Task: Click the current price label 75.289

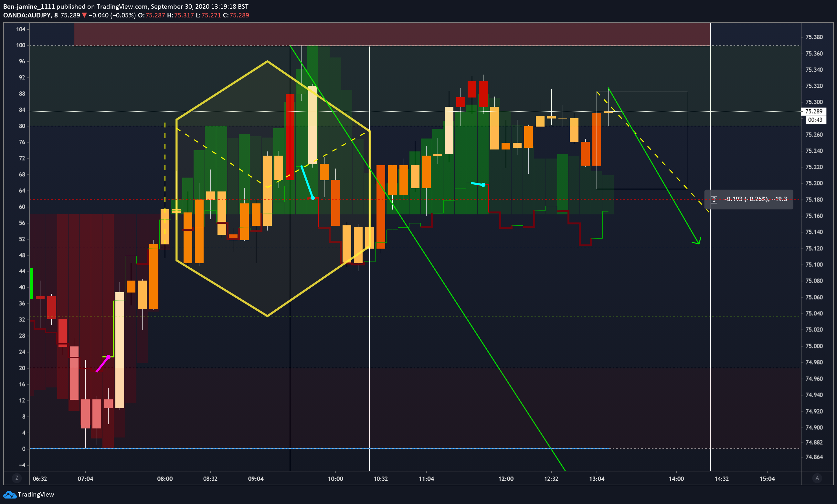Action: [813, 111]
